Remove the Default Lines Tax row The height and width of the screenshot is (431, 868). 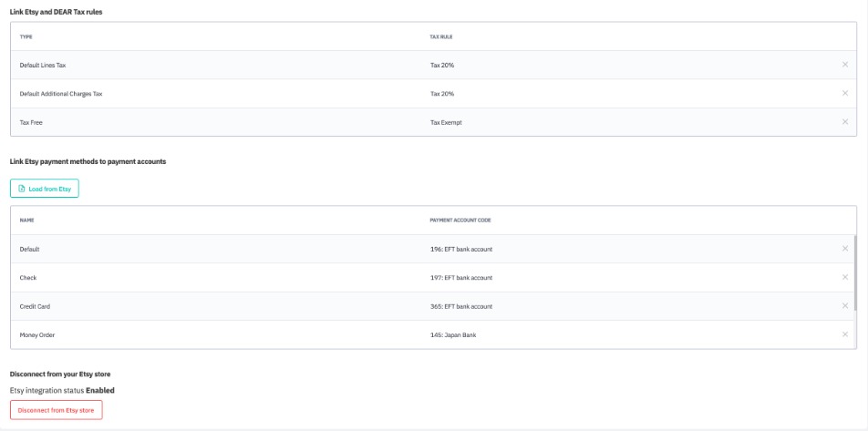click(x=844, y=65)
